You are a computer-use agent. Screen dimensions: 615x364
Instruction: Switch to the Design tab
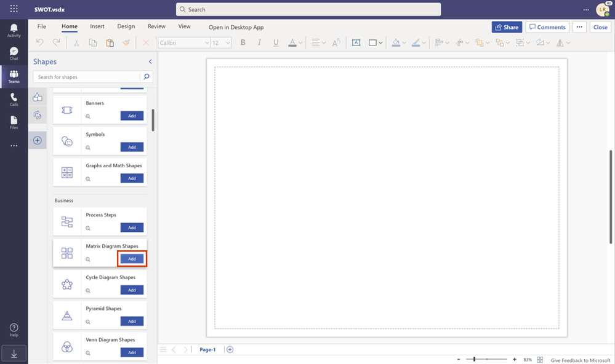click(x=126, y=26)
